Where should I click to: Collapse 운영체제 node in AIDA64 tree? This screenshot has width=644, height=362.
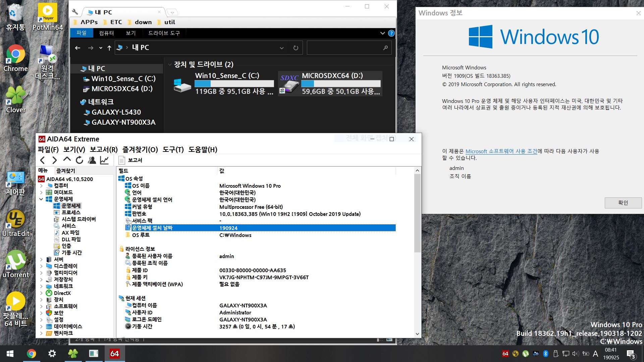coord(41,199)
